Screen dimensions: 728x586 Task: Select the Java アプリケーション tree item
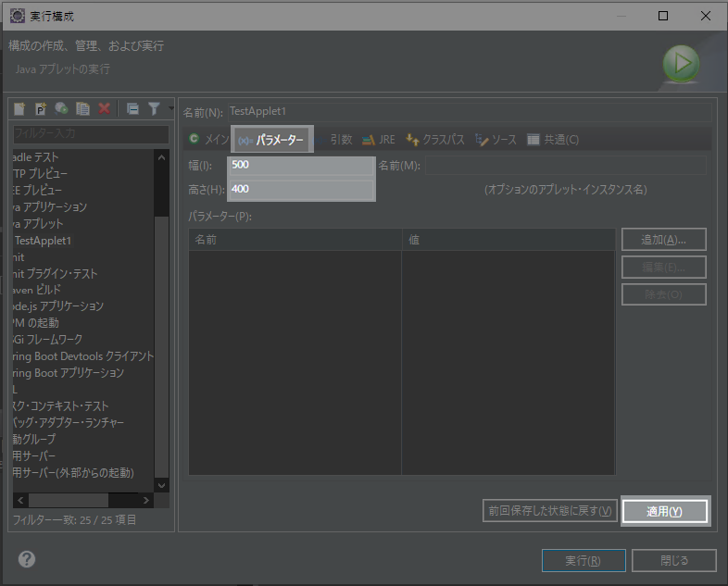50,207
